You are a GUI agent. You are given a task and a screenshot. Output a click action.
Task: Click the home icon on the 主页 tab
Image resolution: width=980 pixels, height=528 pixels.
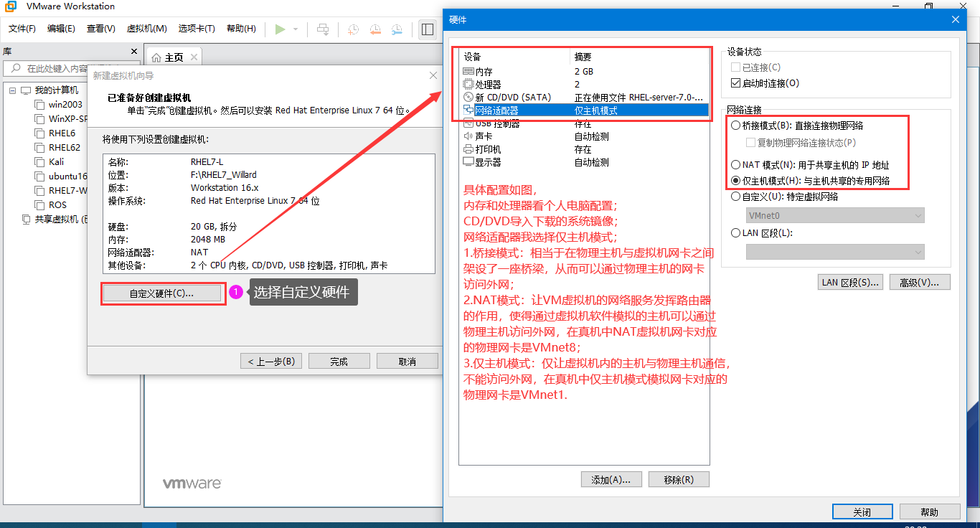[156, 57]
